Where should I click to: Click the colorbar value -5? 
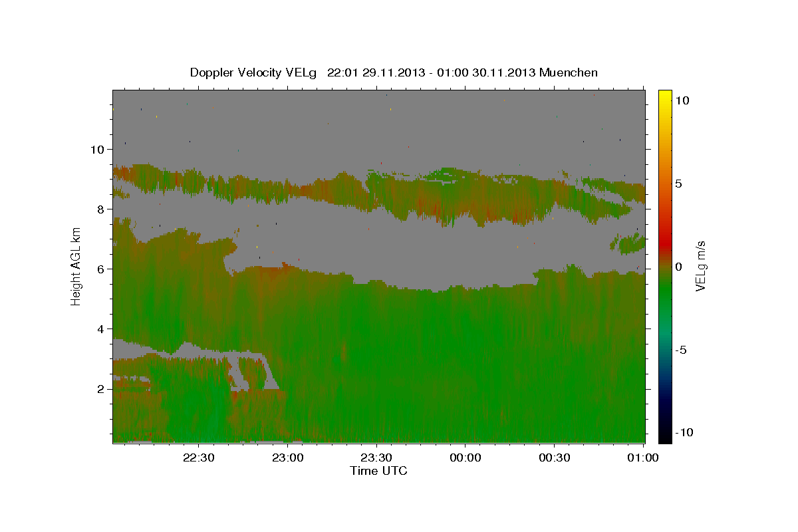(681, 350)
